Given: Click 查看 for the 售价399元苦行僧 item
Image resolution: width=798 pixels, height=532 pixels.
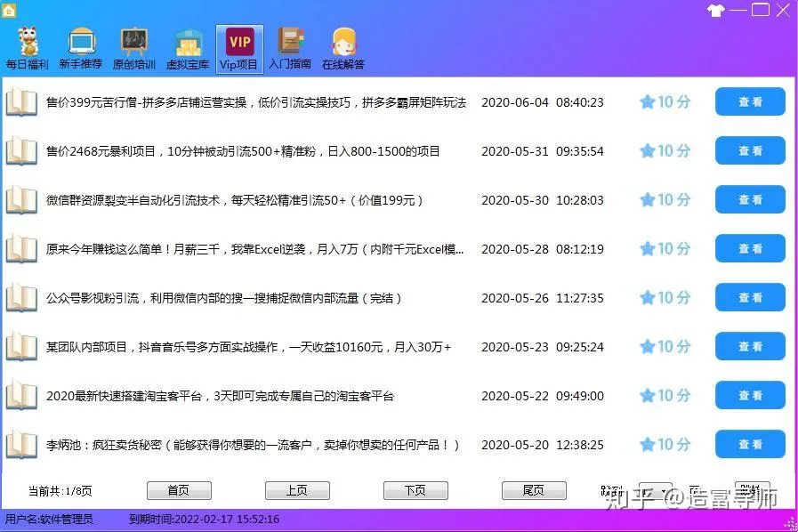Looking at the screenshot, I should coord(750,102).
